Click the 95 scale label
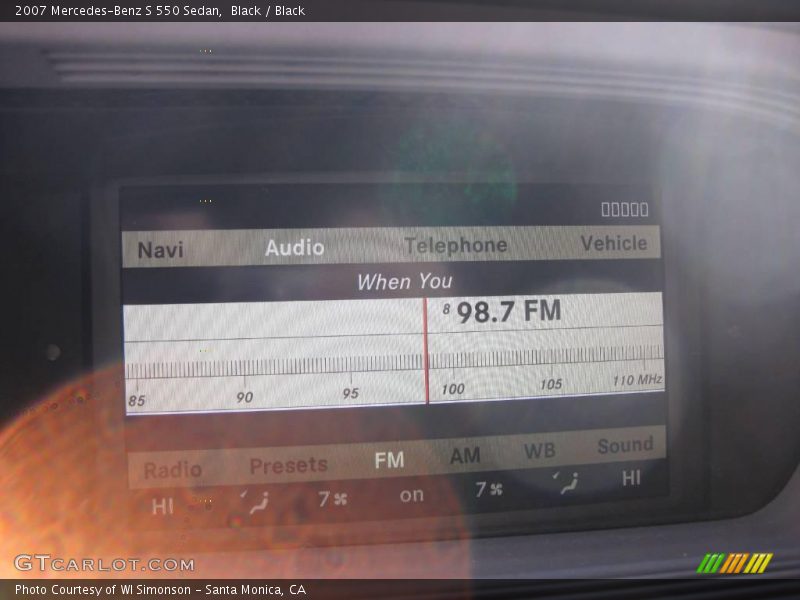Image resolution: width=800 pixels, height=600 pixels. pos(351,393)
